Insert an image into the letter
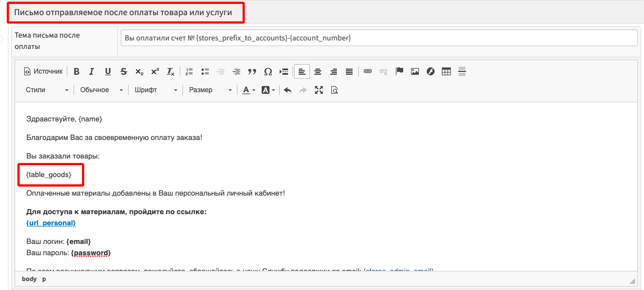Viewport: 644px width, 290px height. 415,71
